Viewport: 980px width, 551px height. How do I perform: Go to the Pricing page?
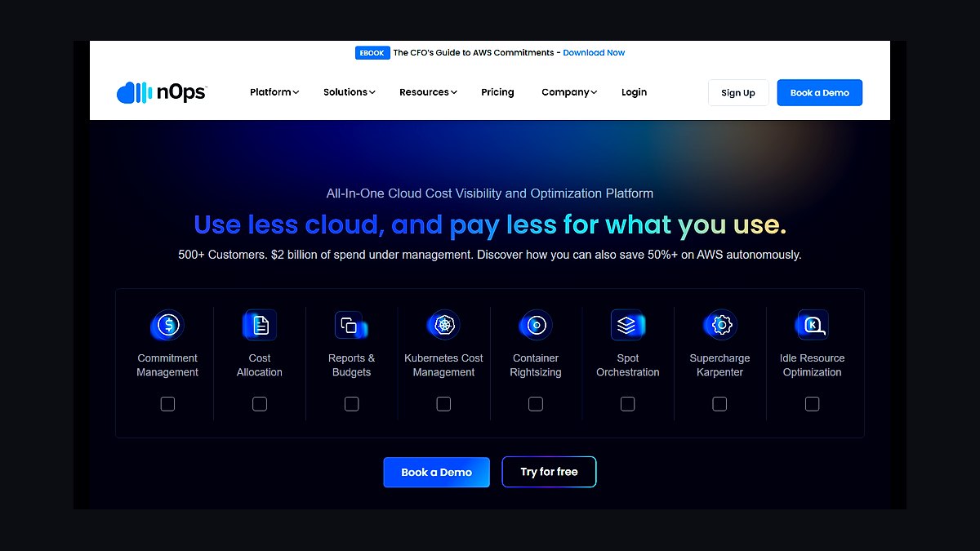point(497,92)
